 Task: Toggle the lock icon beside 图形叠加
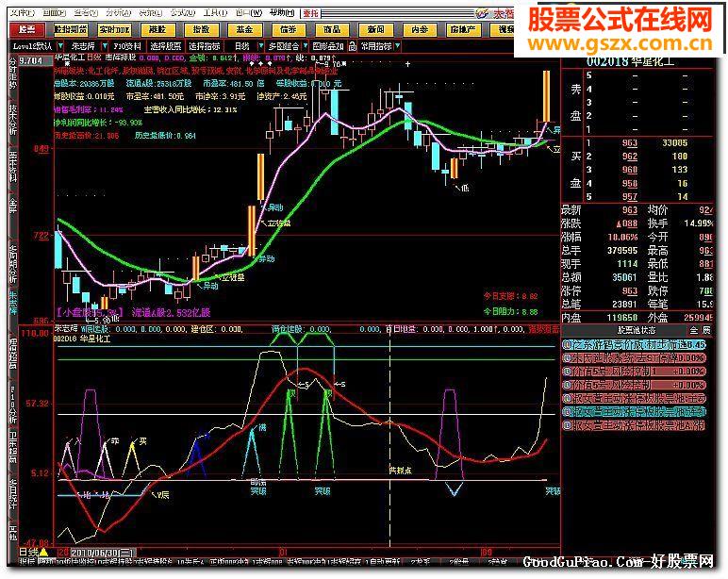click(353, 46)
